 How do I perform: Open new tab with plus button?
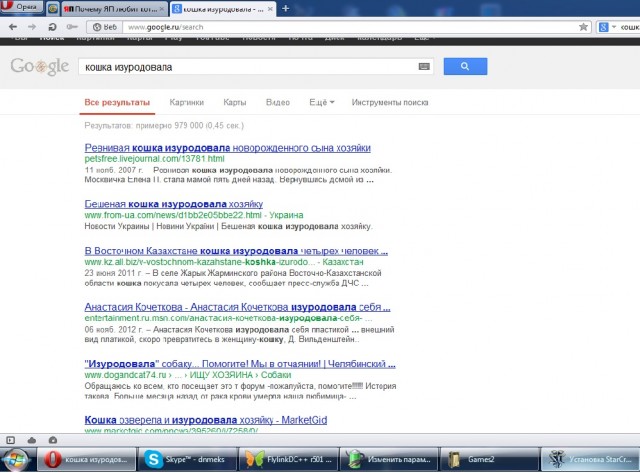286,8
